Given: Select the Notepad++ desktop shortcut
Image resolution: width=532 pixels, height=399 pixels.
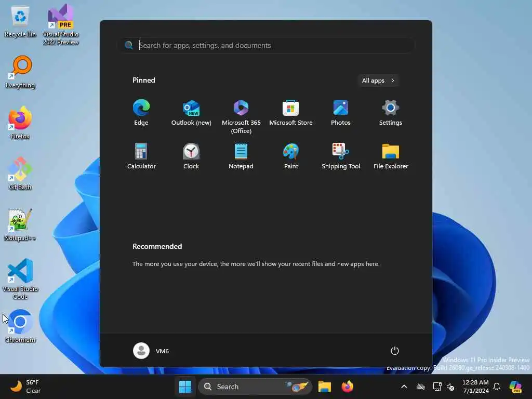Looking at the screenshot, I should 20,224.
